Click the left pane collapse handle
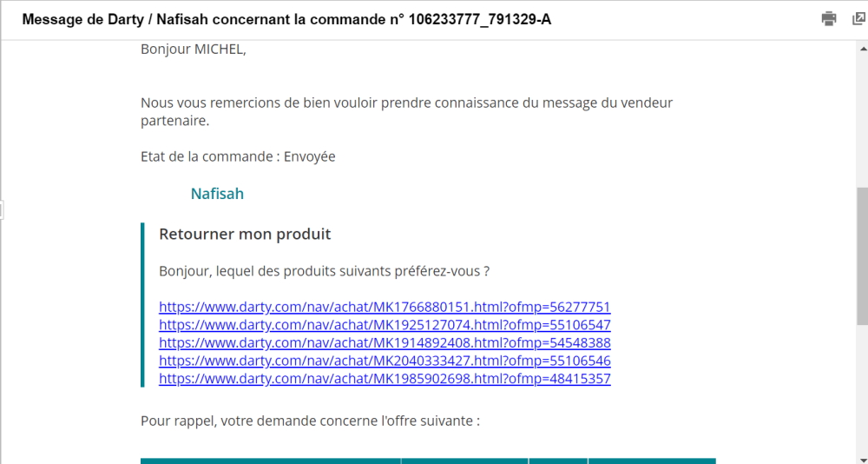 [x=3, y=209]
